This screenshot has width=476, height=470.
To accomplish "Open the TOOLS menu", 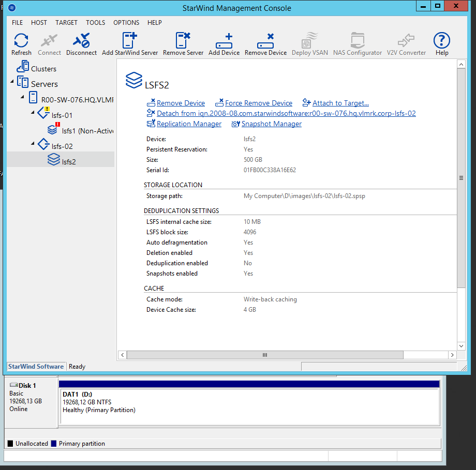I will pyautogui.click(x=95, y=23).
